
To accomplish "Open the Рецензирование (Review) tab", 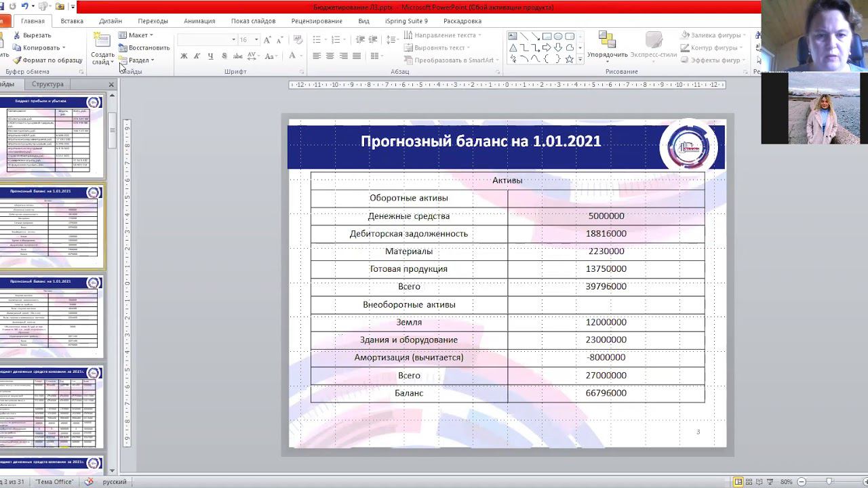I will coord(317,21).
